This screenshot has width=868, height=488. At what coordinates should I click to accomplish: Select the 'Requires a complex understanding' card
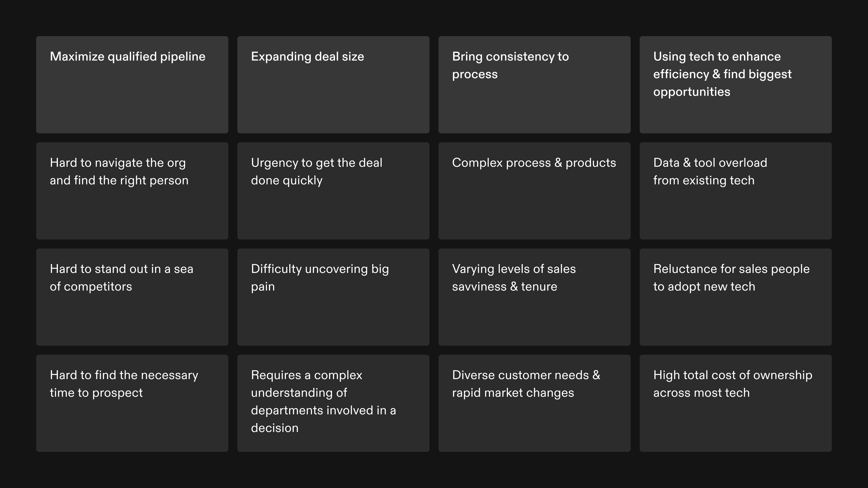(x=333, y=403)
